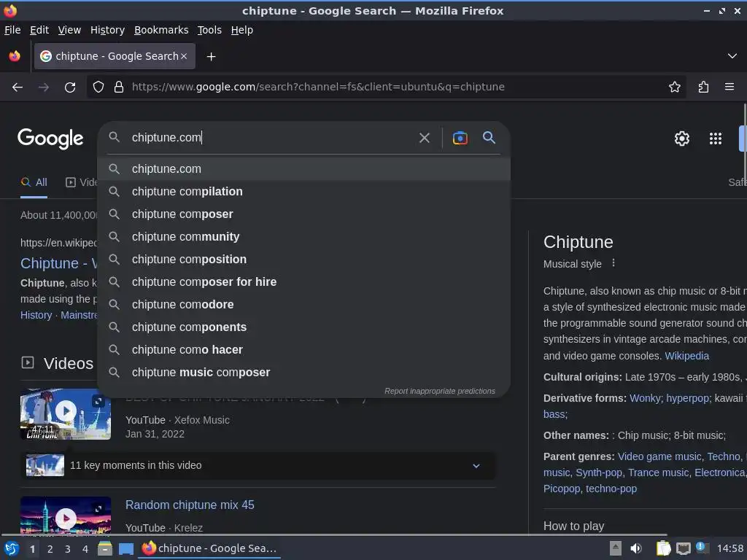Select suggestion chiptune components

tap(304, 327)
